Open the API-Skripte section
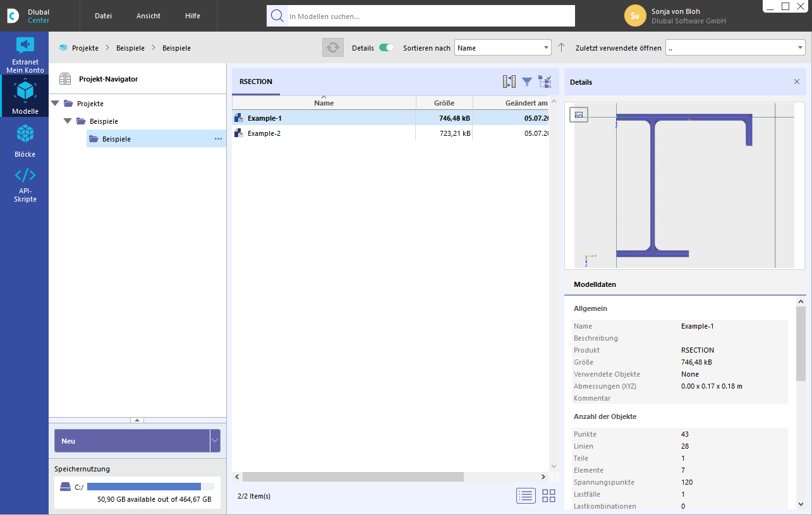 pyautogui.click(x=25, y=185)
